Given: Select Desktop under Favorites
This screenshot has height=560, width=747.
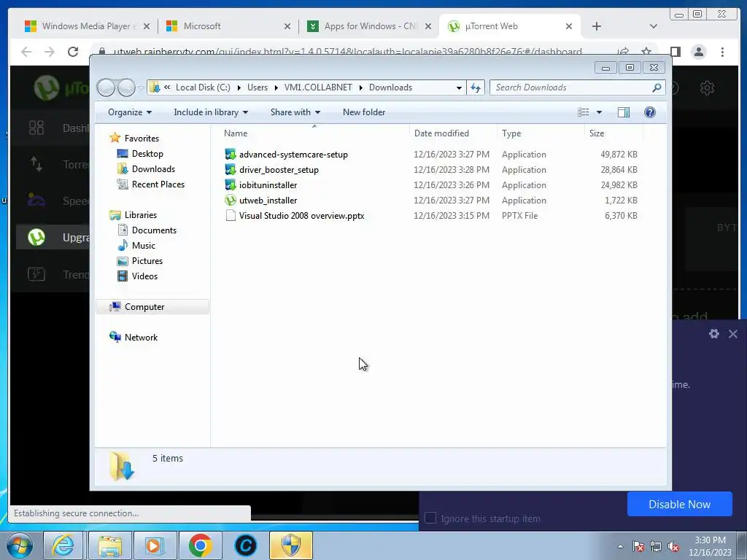Looking at the screenshot, I should (x=147, y=154).
